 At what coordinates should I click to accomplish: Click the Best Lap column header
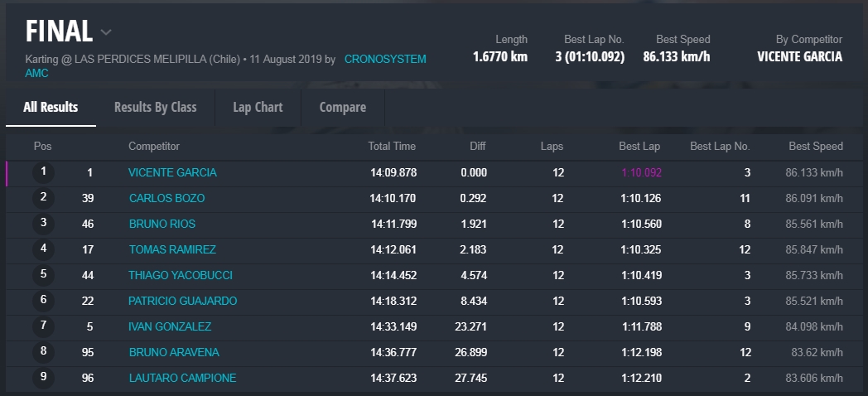coord(639,147)
